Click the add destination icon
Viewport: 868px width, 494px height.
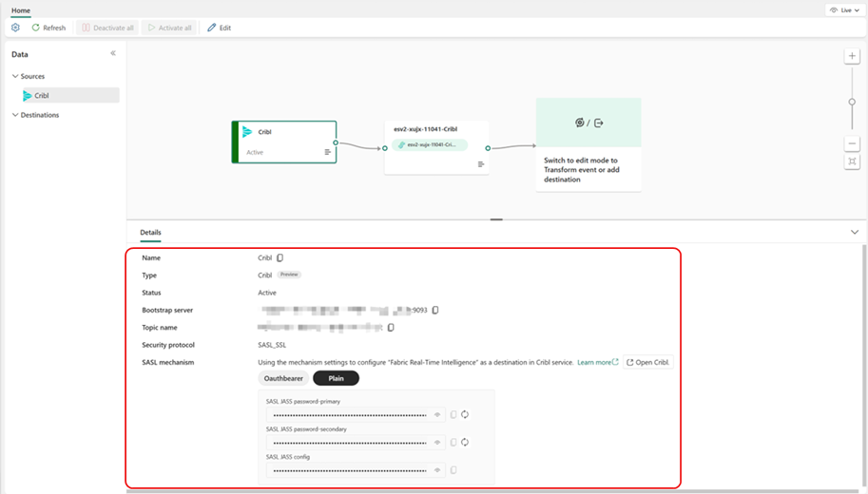(x=598, y=123)
